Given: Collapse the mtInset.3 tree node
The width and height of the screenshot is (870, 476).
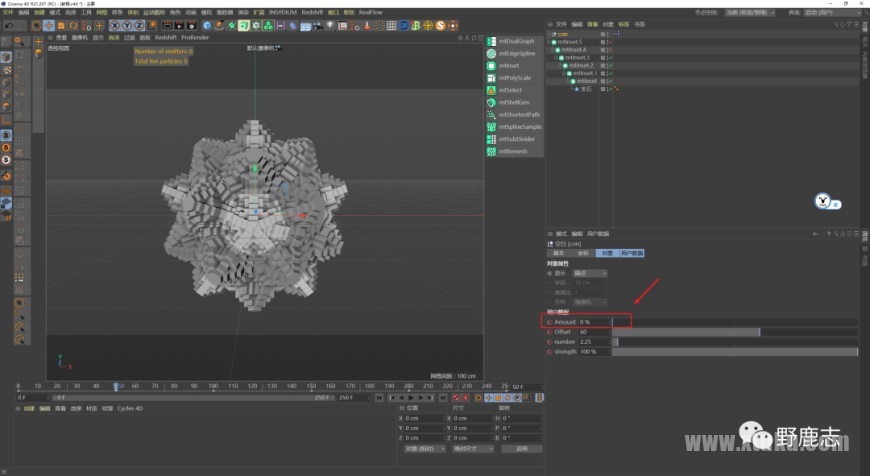Looking at the screenshot, I should click(557, 57).
